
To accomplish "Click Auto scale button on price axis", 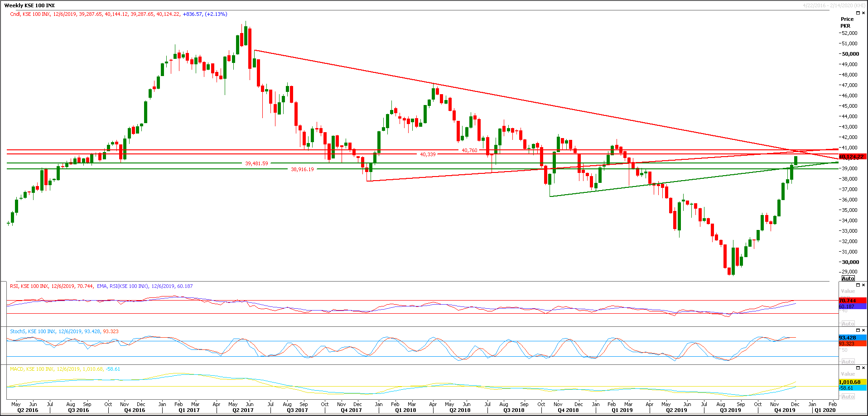I will (x=848, y=278).
